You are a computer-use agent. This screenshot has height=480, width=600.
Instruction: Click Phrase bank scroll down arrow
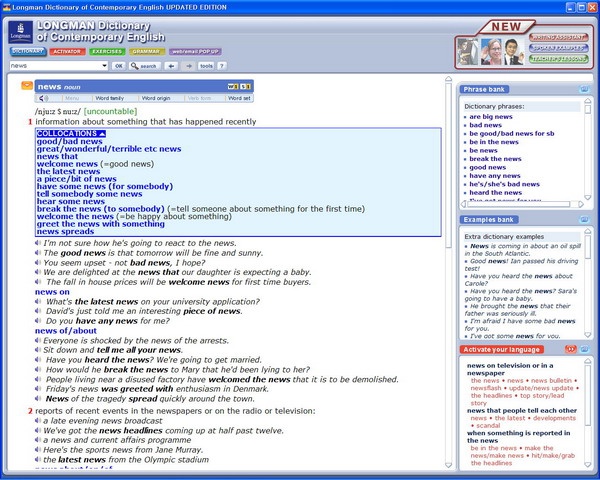(x=588, y=198)
